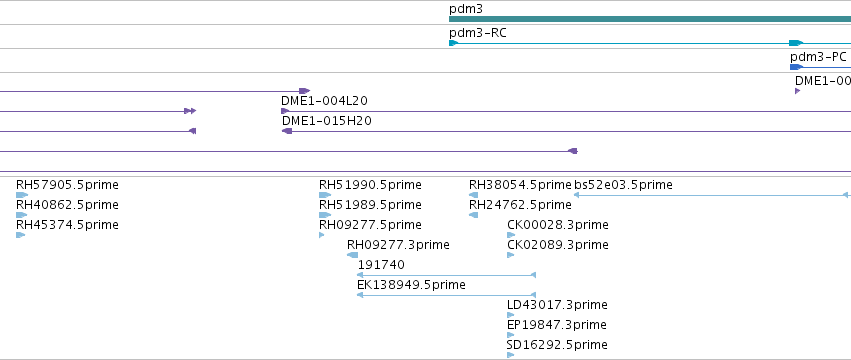The height and width of the screenshot is (360, 851).
Task: Select the RH51990.5prime feature arrow
Action: [x=325, y=195]
